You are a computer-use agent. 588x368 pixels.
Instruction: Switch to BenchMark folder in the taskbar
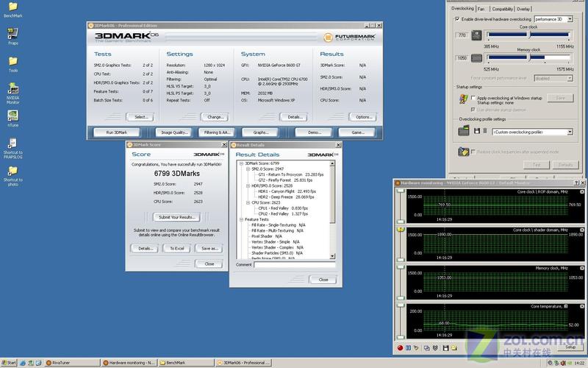186,363
